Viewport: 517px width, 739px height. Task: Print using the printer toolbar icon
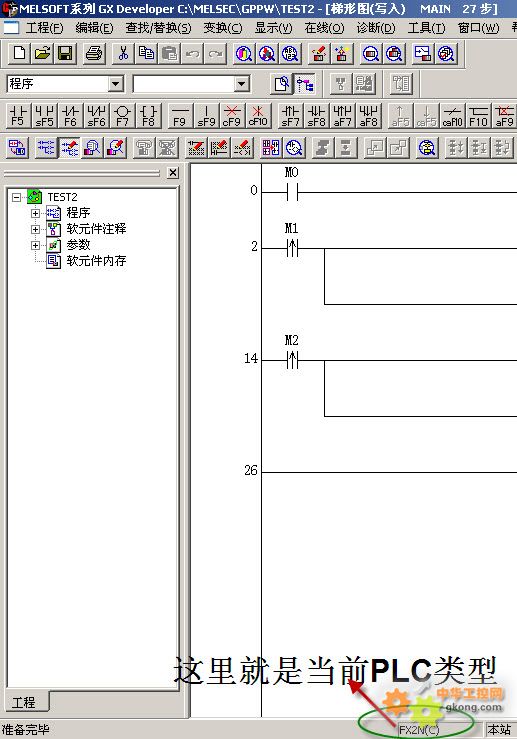point(94,53)
